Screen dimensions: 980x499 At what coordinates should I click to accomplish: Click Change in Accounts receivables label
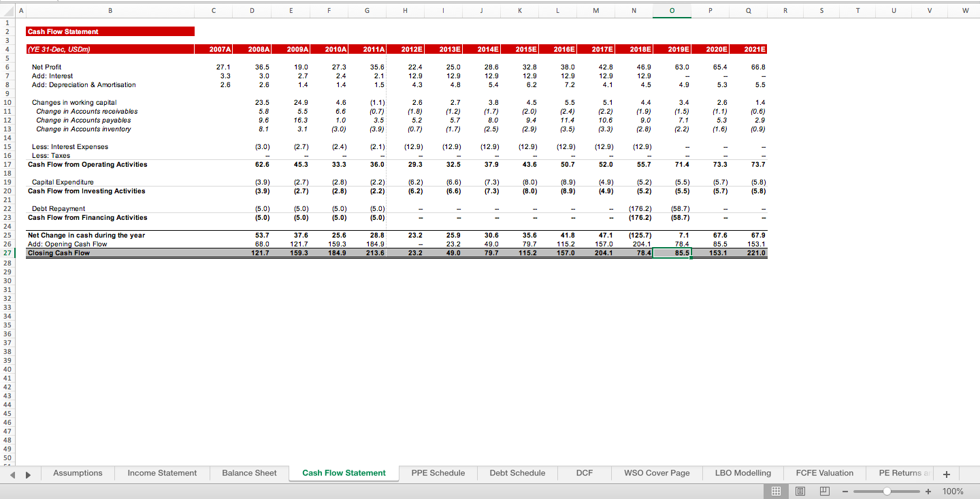(87, 112)
